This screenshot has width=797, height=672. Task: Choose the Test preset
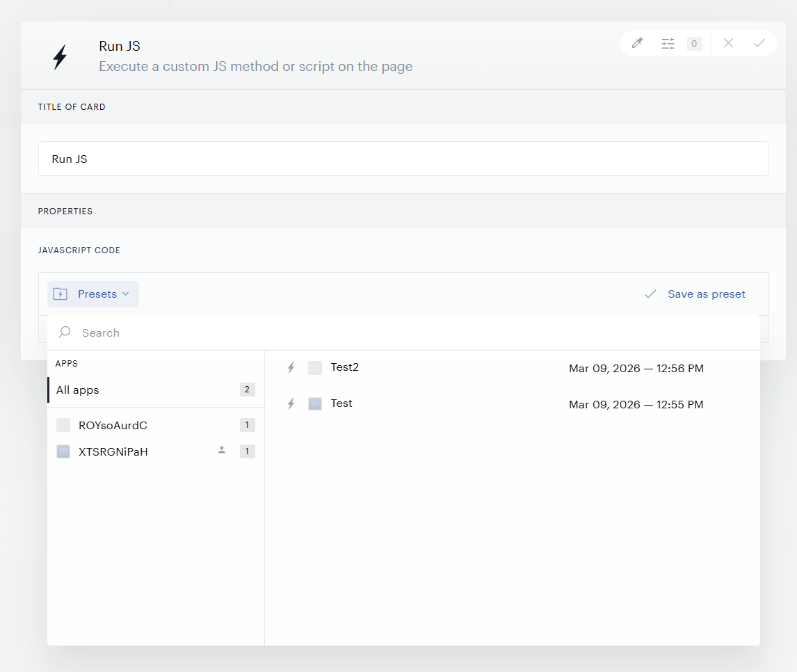(513, 404)
